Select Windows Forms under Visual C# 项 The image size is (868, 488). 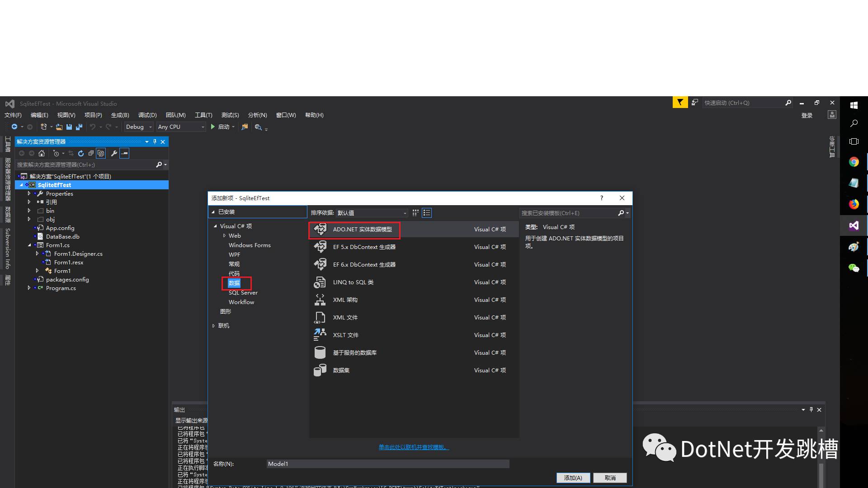point(249,245)
